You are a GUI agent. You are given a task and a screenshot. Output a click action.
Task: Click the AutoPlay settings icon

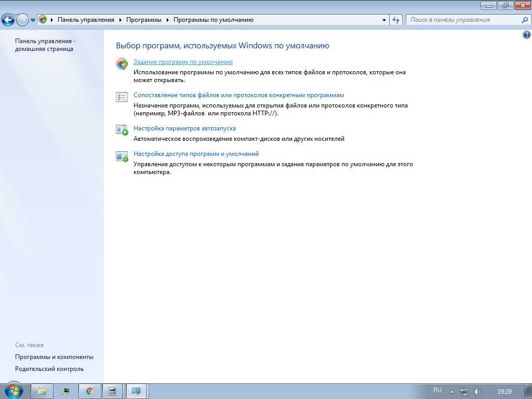[122, 130]
